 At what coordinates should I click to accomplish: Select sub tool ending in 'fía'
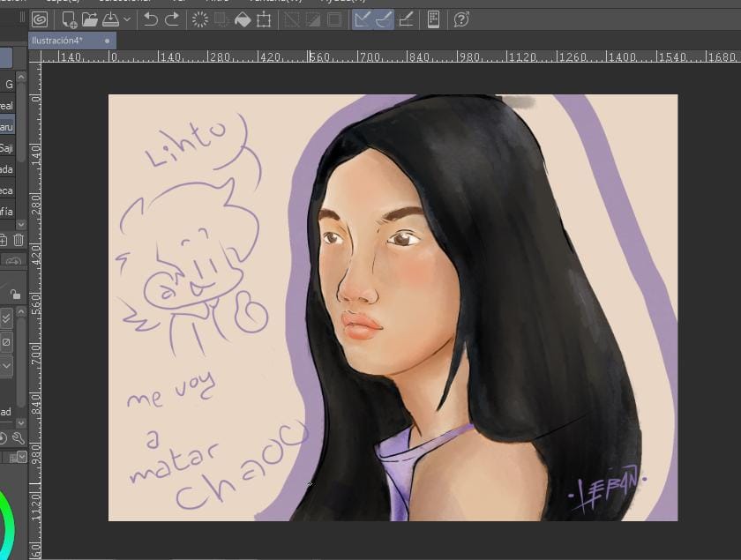(x=7, y=212)
